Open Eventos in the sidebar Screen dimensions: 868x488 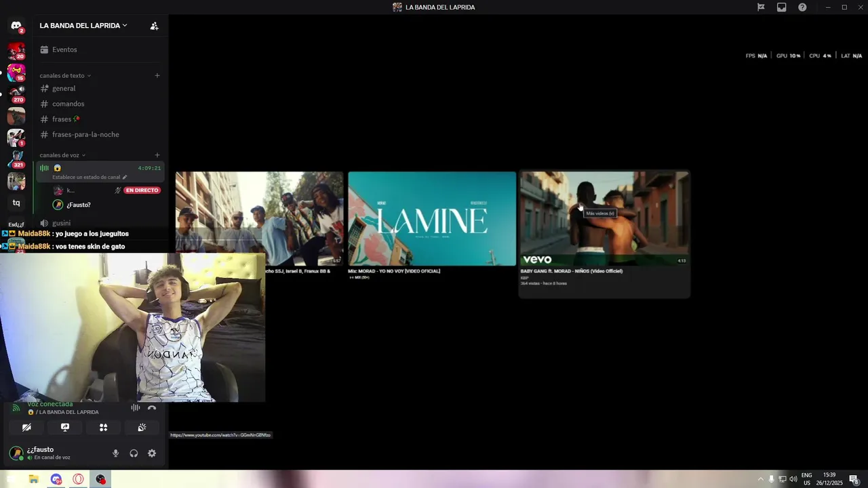(x=100, y=49)
